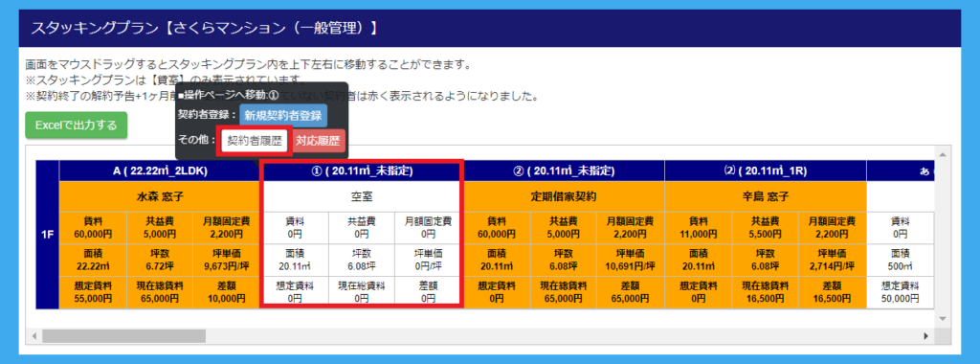The image size is (980, 364).
Task: Select the 空室 room cell
Action: pyautogui.click(x=361, y=196)
